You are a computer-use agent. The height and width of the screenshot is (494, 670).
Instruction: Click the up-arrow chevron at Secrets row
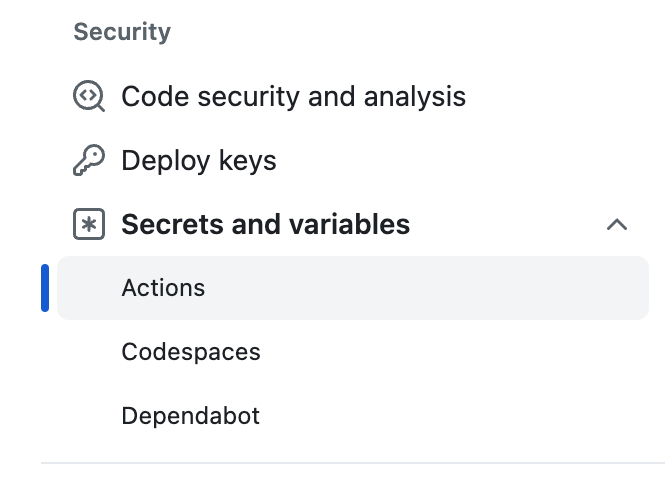(617, 225)
